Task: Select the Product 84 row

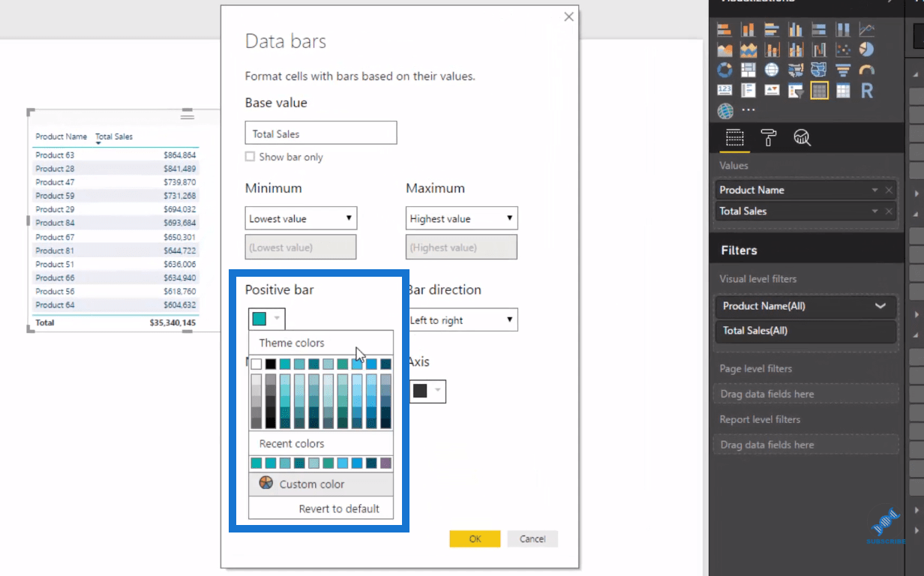Action: point(115,223)
